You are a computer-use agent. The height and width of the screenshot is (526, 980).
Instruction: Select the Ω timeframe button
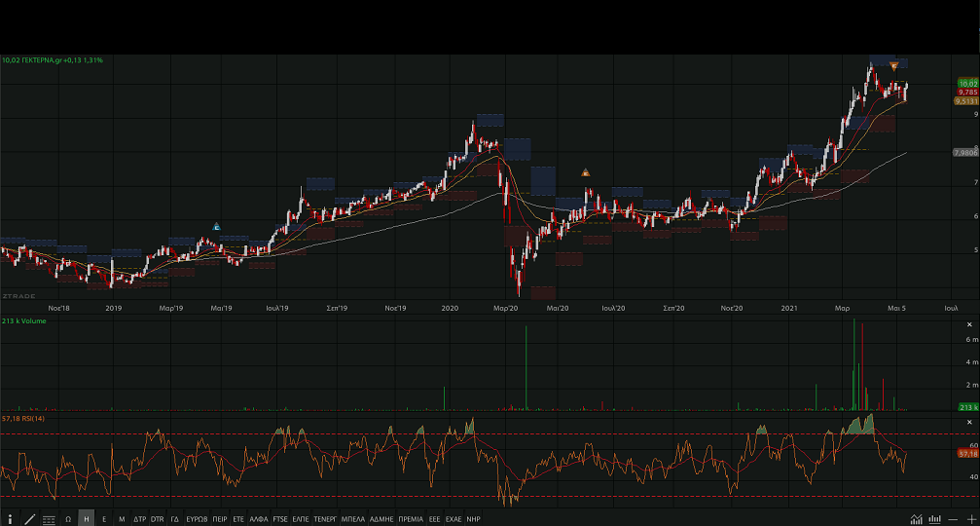pos(68,519)
